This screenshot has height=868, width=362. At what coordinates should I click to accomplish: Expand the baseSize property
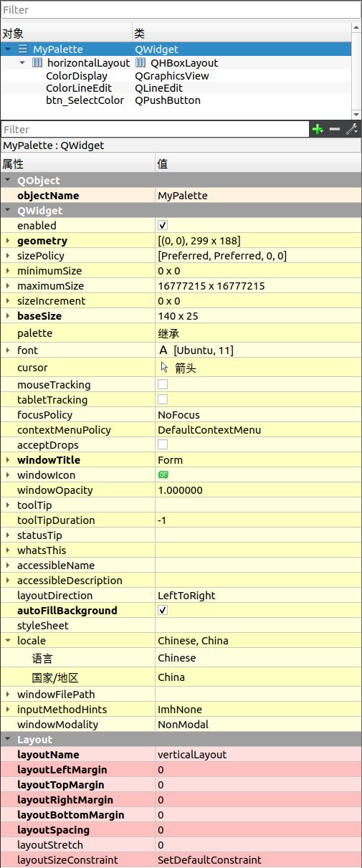click(7, 316)
